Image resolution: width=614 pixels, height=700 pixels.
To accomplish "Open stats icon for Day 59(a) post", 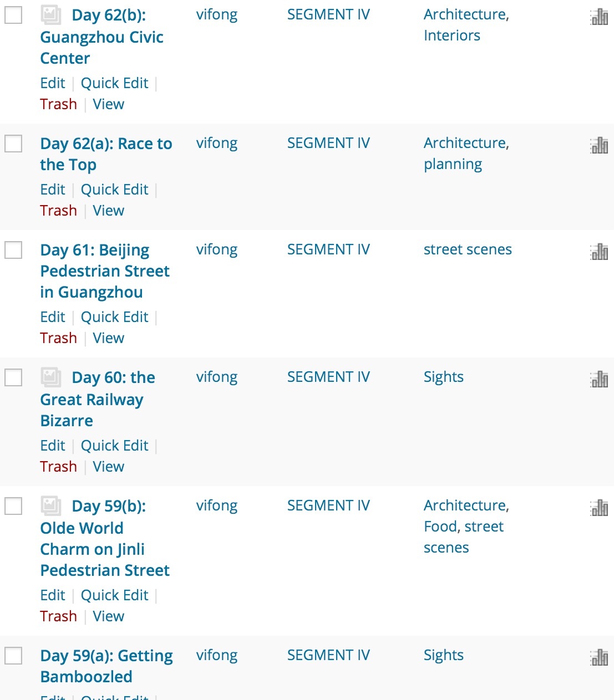I will click(x=599, y=658).
